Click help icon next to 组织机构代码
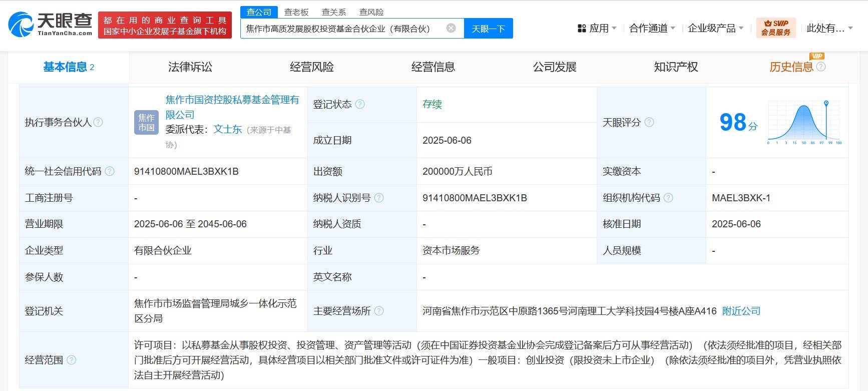Screen dimensions: 868x391 pyautogui.click(x=668, y=198)
